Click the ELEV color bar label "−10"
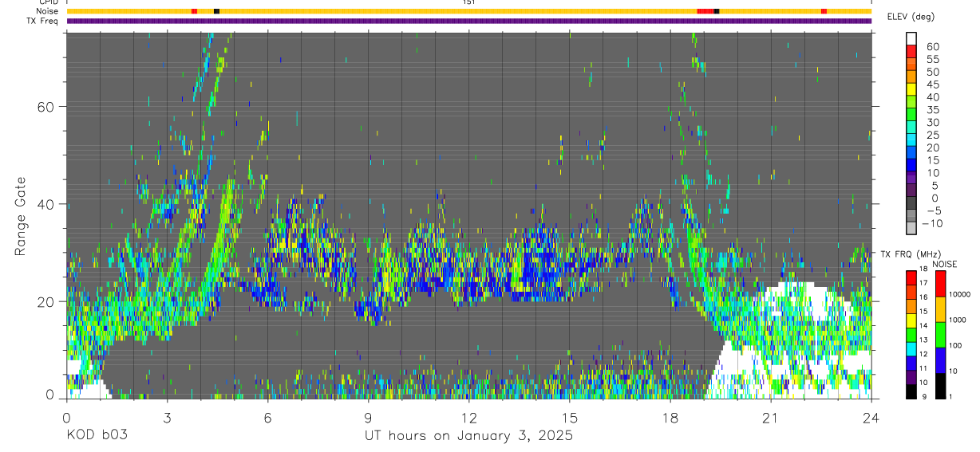980x452 pixels. (x=932, y=223)
